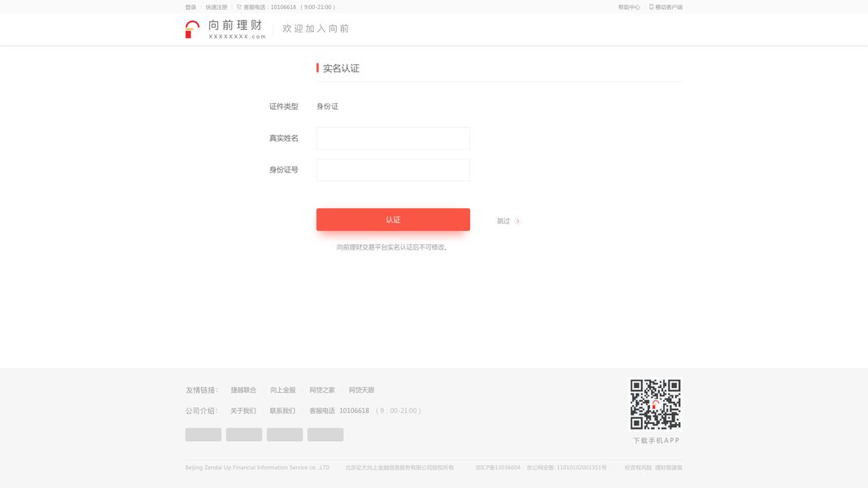Open the 捷越联合 friendly link
This screenshot has width=868, height=488.
243,390
